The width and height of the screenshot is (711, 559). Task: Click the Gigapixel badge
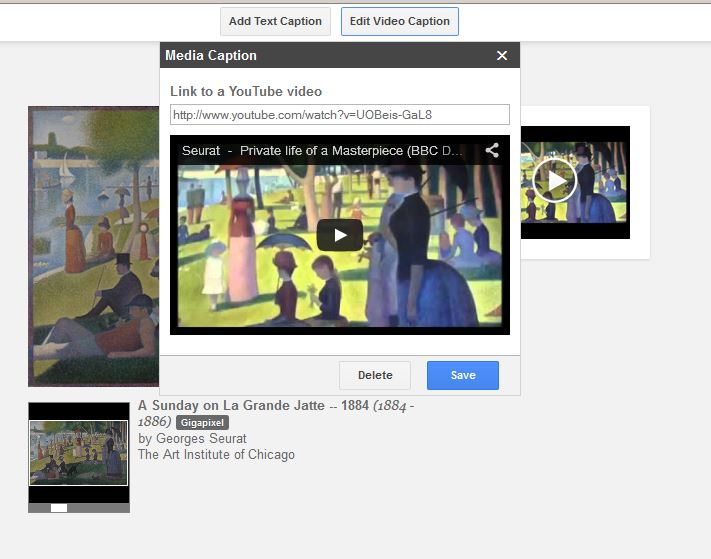[202, 423]
